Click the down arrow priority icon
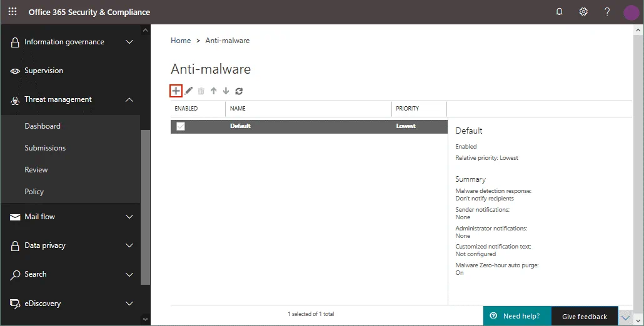 point(226,91)
